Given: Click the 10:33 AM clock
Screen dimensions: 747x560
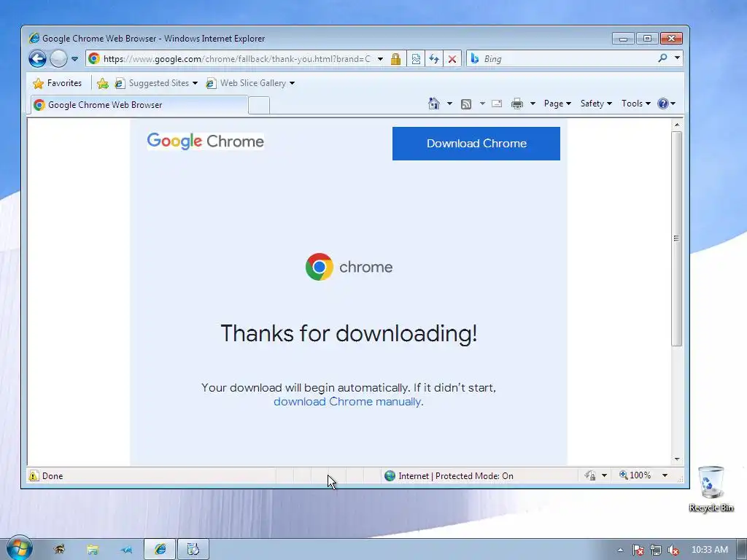Looking at the screenshot, I should (709, 550).
